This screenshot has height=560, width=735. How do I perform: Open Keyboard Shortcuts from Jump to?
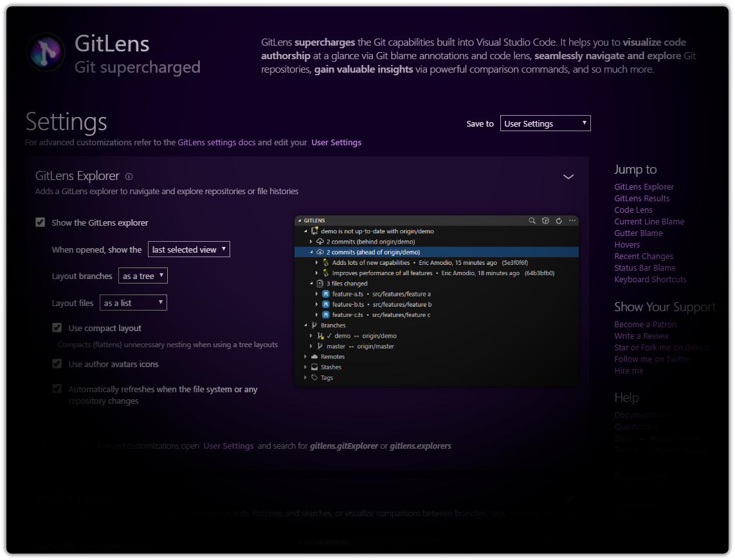(x=650, y=279)
